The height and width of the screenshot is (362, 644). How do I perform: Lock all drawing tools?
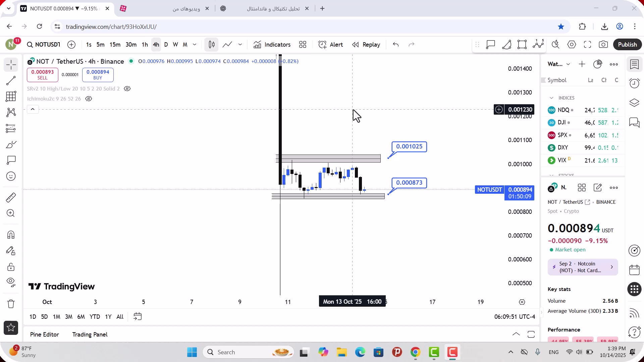pos(11,267)
